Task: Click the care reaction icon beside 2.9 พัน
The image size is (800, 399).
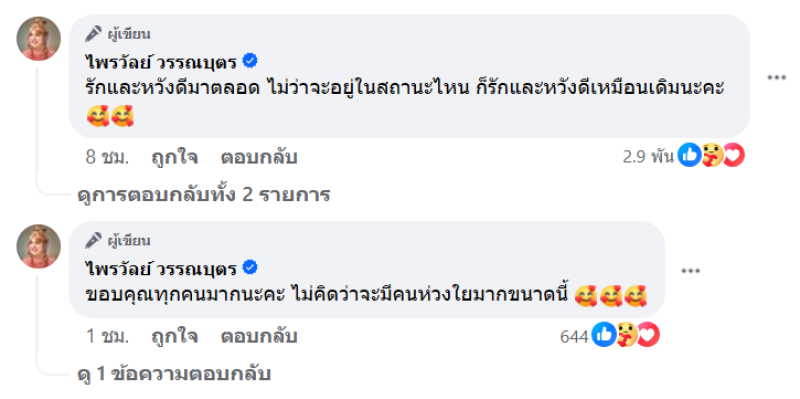Action: (712, 155)
